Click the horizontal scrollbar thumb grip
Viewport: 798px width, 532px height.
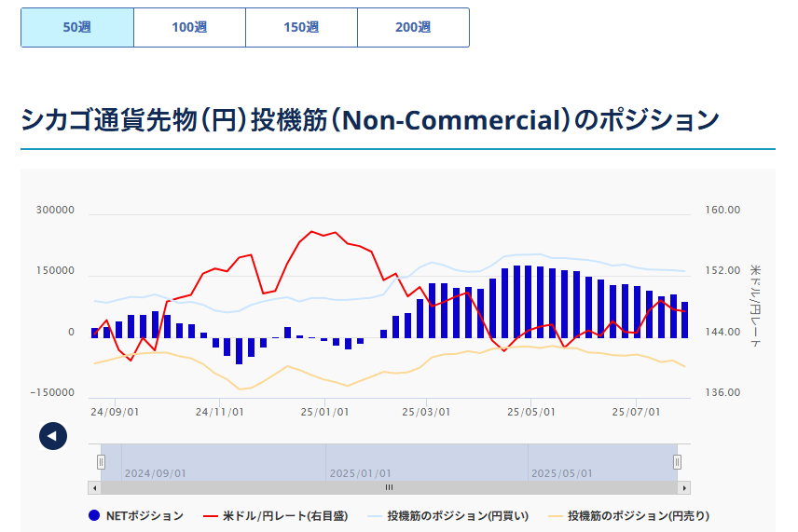tap(390, 488)
